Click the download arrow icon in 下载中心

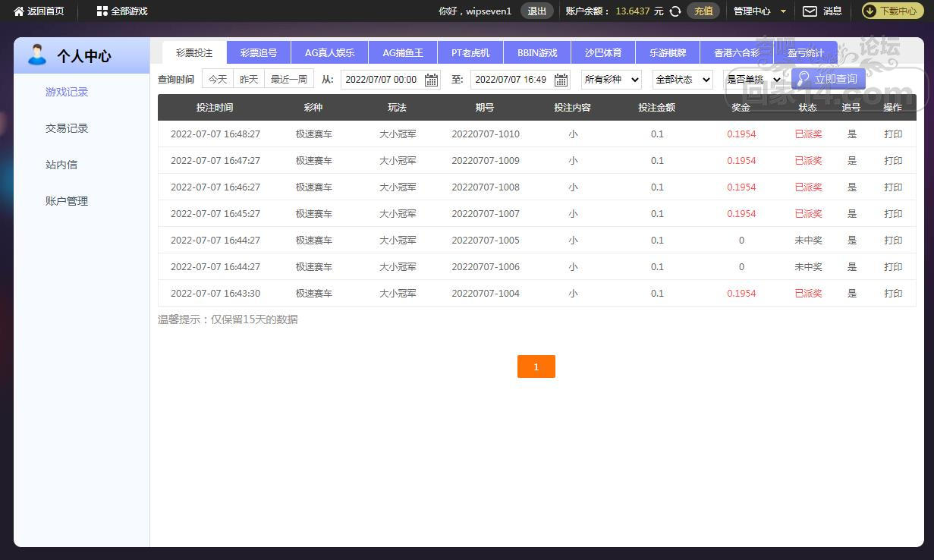click(870, 11)
